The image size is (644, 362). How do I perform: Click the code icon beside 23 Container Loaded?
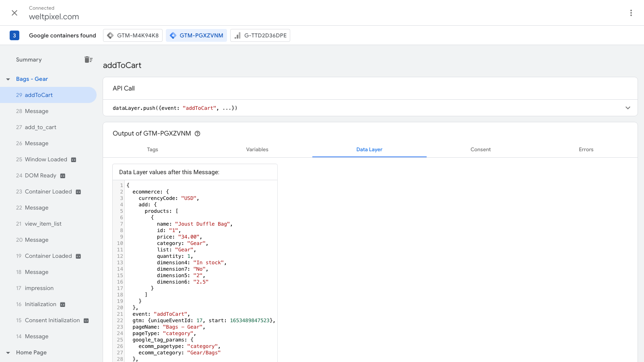(78, 192)
